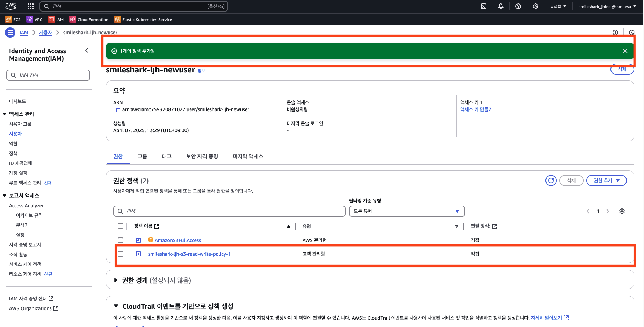The height and width of the screenshot is (327, 644).
Task: Dismiss the green policy added notification
Action: click(x=625, y=51)
